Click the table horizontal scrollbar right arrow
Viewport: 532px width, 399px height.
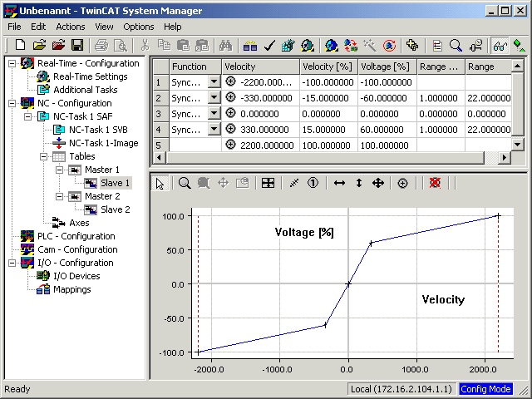(x=505, y=157)
